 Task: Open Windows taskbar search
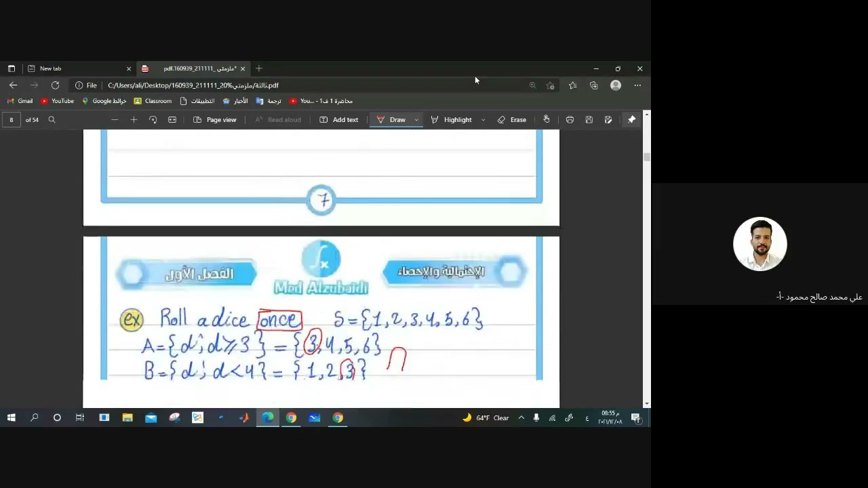(35, 418)
